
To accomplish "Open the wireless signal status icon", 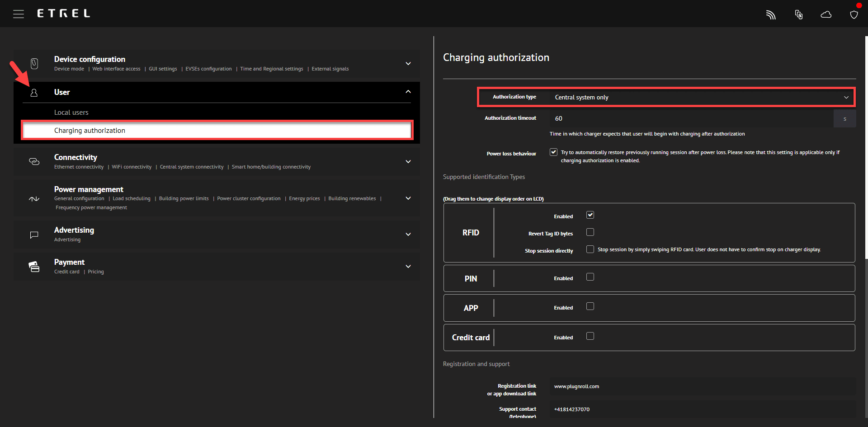I will pos(771,15).
